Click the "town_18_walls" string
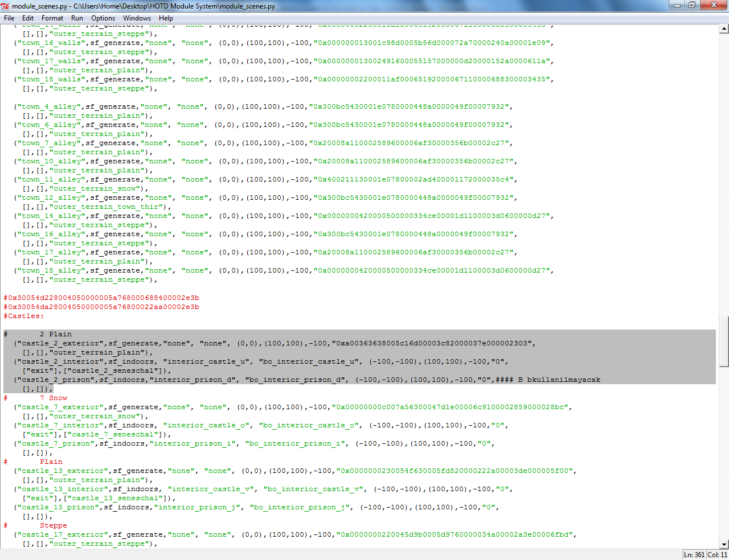This screenshot has width=729, height=560. pos(52,79)
